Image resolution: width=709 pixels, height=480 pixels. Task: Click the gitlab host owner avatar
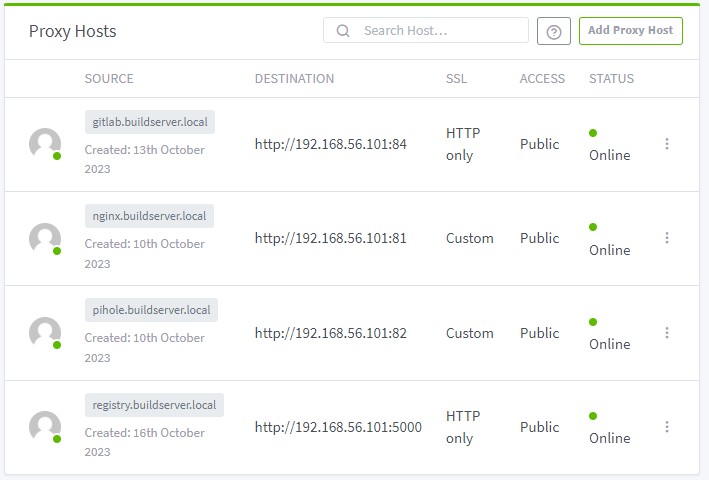[45, 144]
